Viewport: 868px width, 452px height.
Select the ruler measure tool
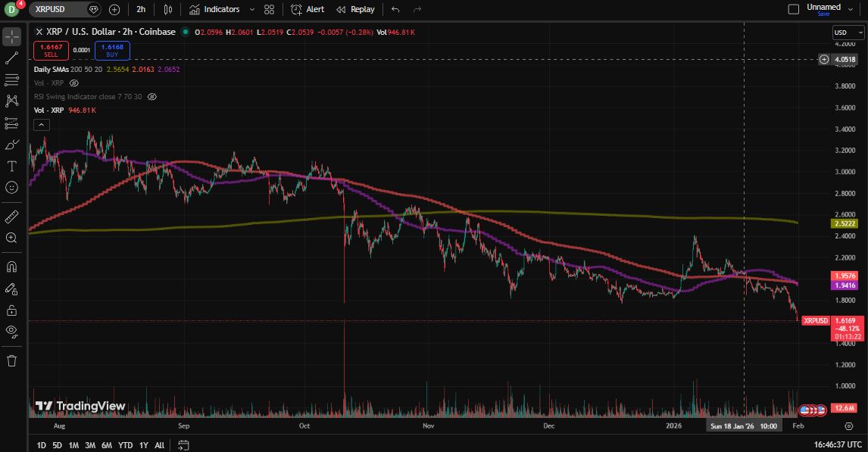(11, 217)
